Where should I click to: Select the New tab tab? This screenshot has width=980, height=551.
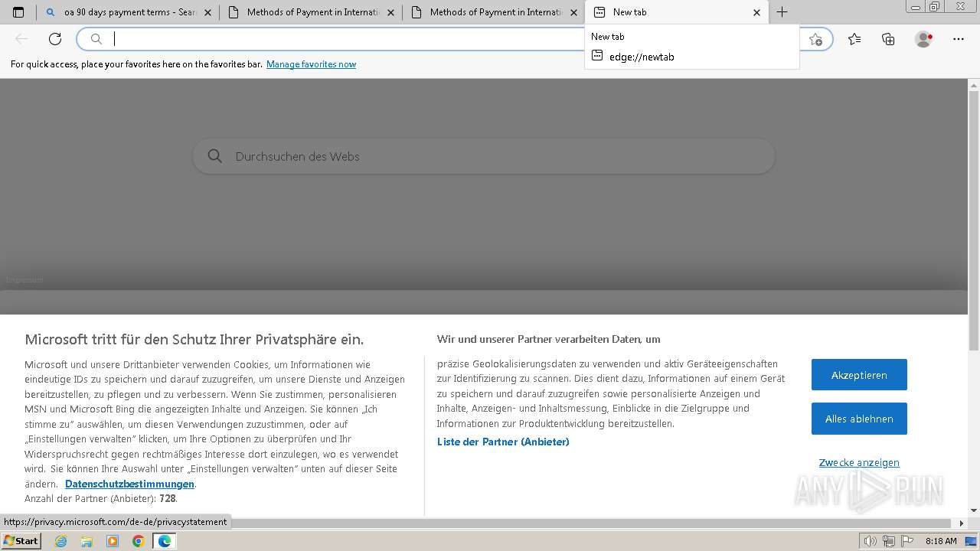point(675,12)
